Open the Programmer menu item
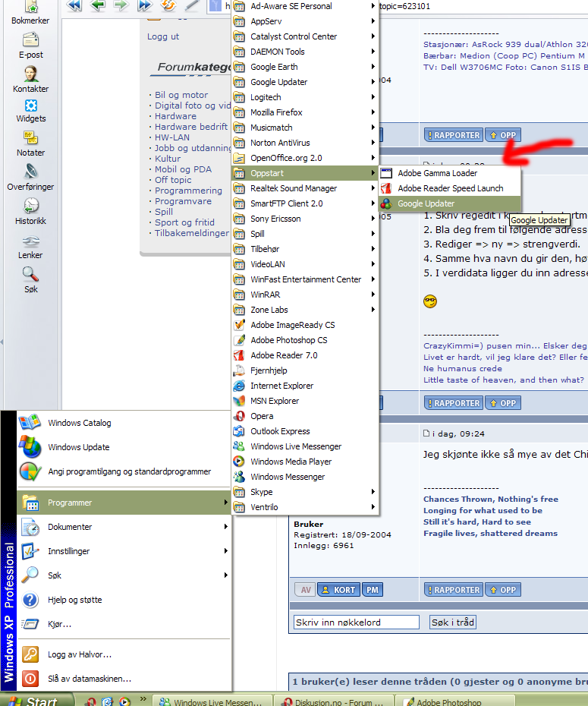The height and width of the screenshot is (706, 588). [124, 503]
